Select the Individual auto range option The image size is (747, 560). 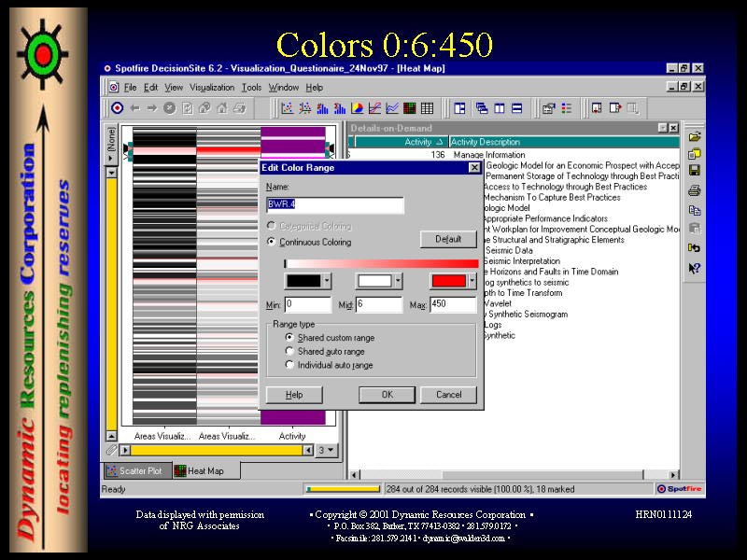[x=290, y=365]
